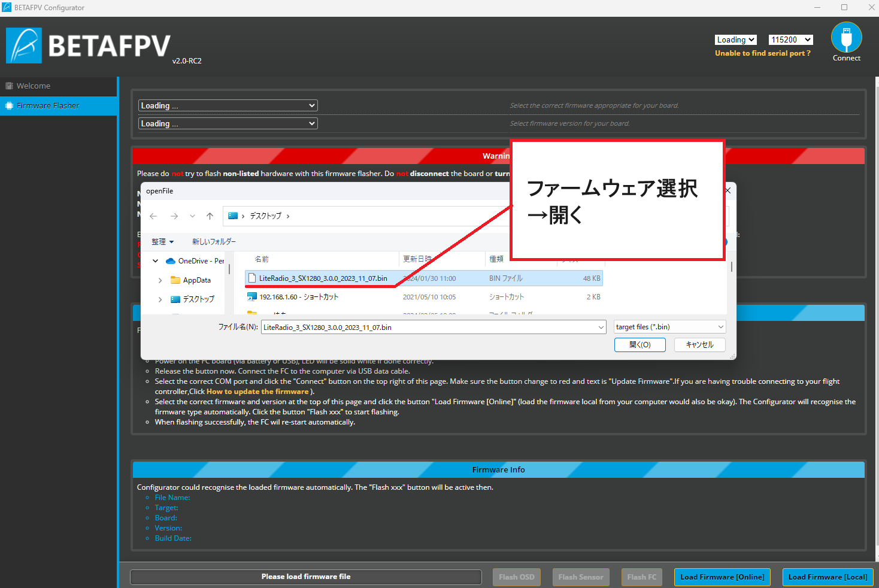Click Load Firmware [Local] button

tap(828, 577)
